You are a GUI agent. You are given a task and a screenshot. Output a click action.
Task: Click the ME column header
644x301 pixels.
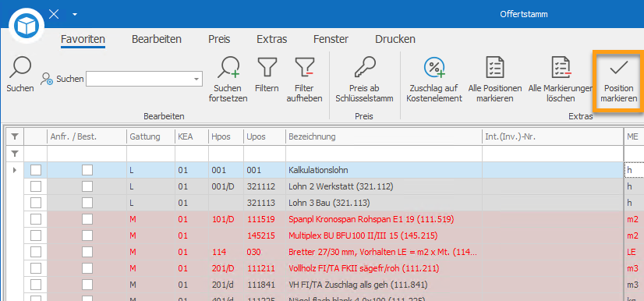point(634,136)
